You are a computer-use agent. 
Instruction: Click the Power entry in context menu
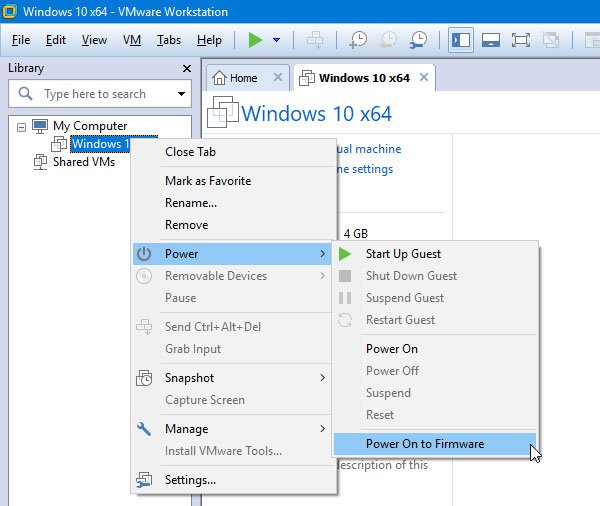pyautogui.click(x=232, y=254)
